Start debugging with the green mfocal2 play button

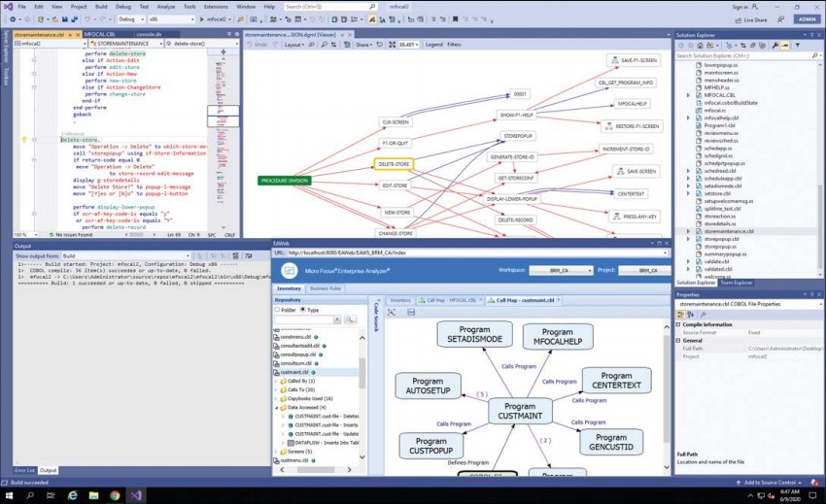pyautogui.click(x=216, y=19)
